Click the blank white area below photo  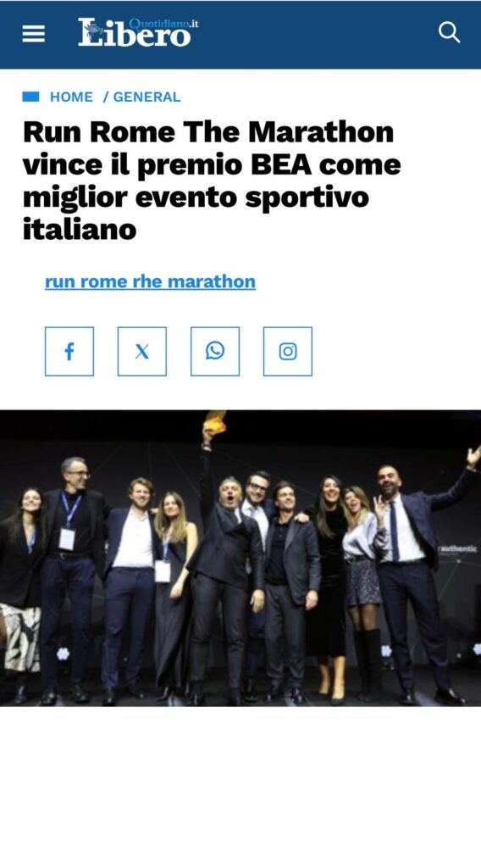coord(240,786)
